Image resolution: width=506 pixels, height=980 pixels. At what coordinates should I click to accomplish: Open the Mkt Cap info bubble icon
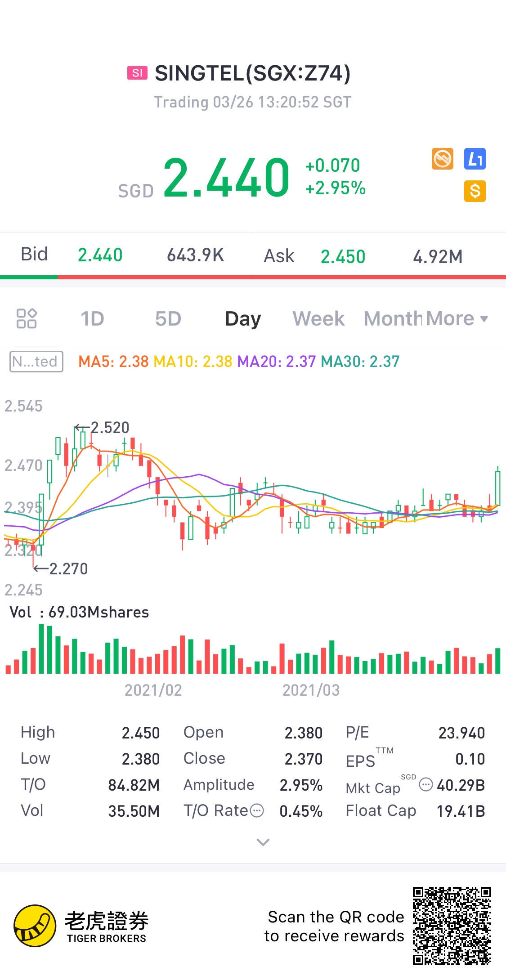point(425,785)
